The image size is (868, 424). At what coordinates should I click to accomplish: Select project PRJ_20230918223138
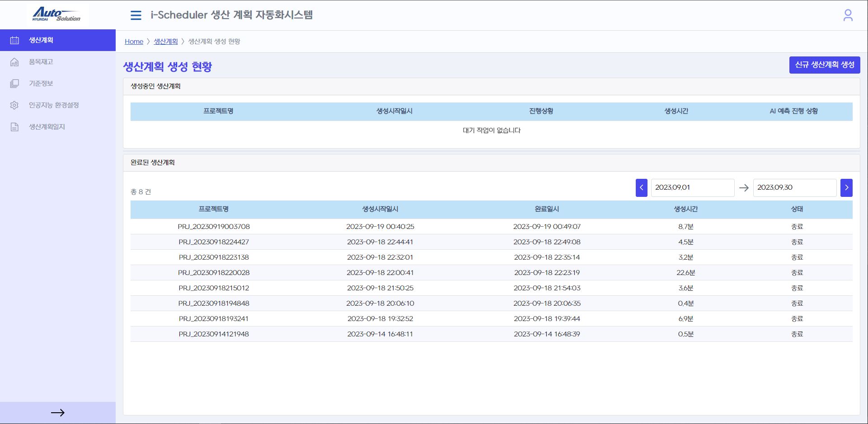click(x=214, y=257)
